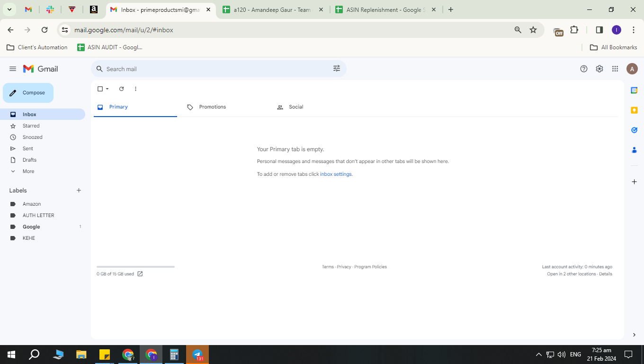
Task: Open the Terms link in footer
Action: click(328, 267)
